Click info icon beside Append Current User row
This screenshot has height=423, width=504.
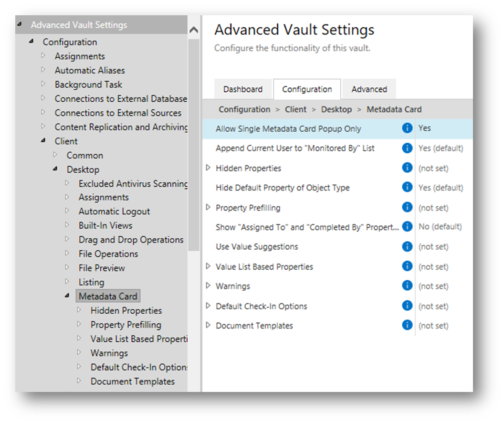(407, 148)
